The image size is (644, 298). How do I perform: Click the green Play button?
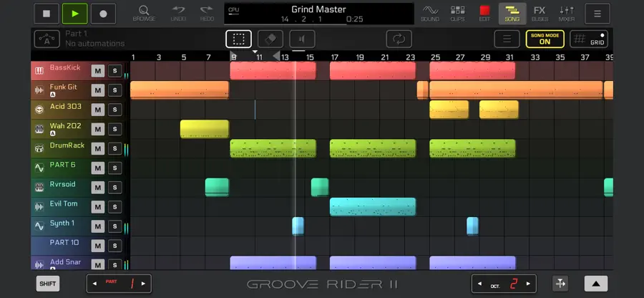click(x=74, y=14)
